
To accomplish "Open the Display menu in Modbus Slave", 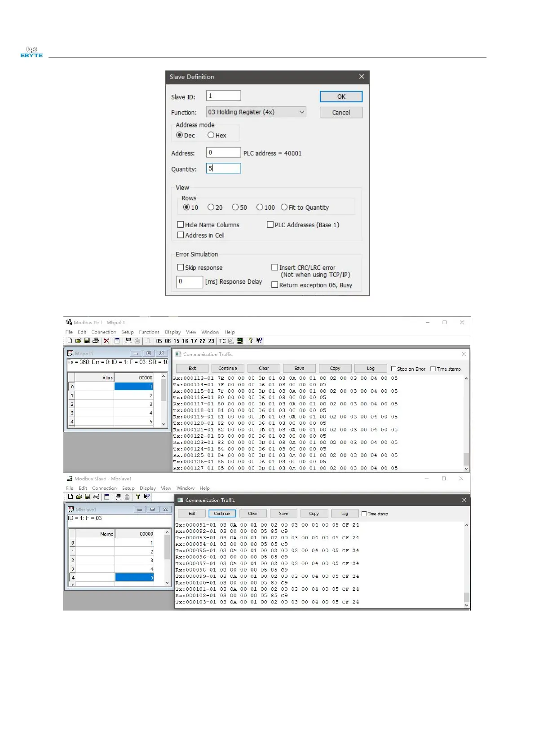I will click(148, 488).
